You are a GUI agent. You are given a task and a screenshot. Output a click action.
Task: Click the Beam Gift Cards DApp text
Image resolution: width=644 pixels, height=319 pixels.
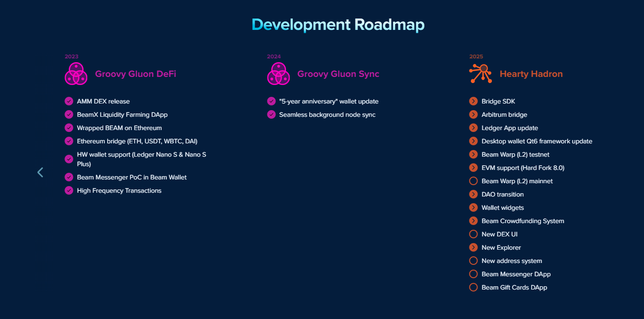coord(515,287)
